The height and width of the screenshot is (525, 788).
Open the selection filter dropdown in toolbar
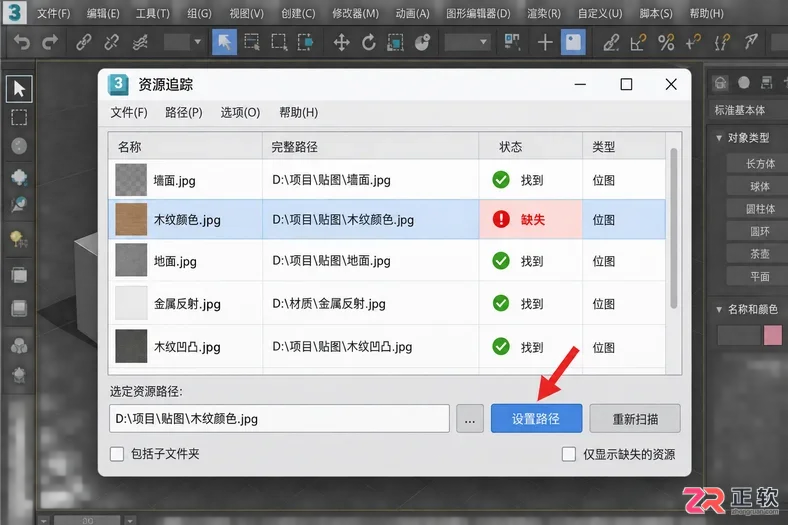tap(183, 42)
